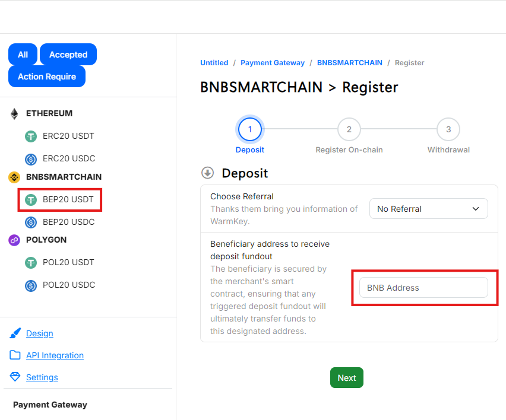Image resolution: width=506 pixels, height=420 pixels.
Task: Open the Untitled breadcrumb link
Action: point(214,62)
